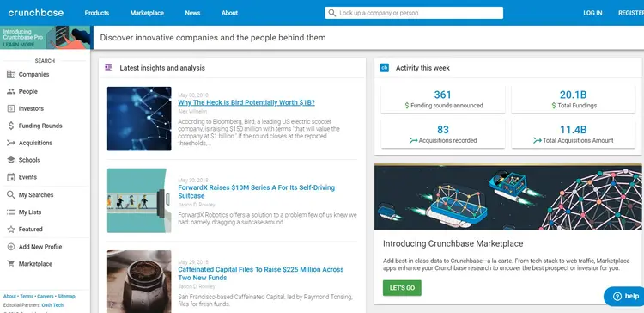
Task: Open the Products menu
Action: (x=97, y=13)
